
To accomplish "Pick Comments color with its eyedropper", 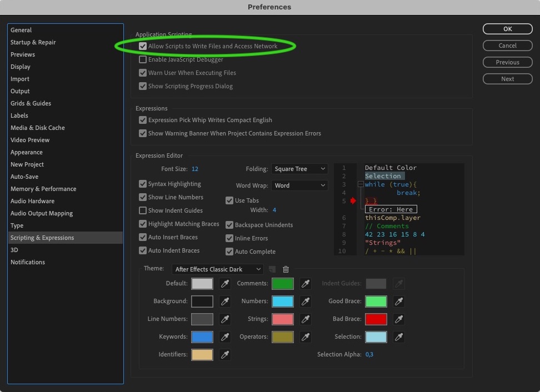I will click(306, 284).
